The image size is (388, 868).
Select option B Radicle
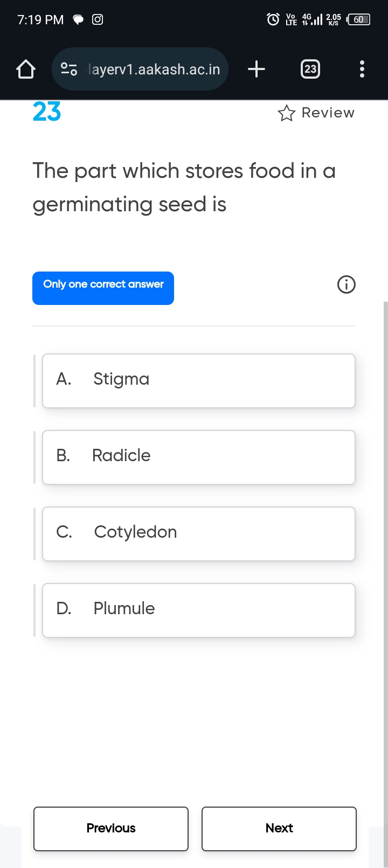(x=198, y=457)
